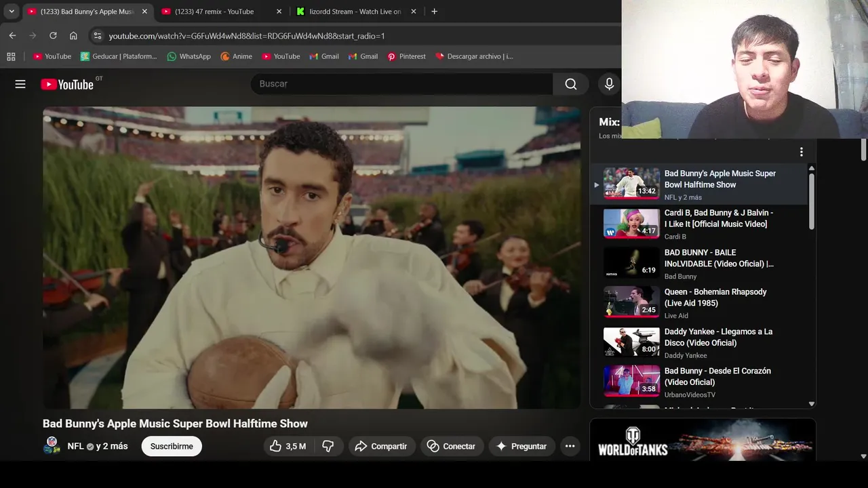Reload the current page
Screen dimensions: 868x488
(53, 36)
